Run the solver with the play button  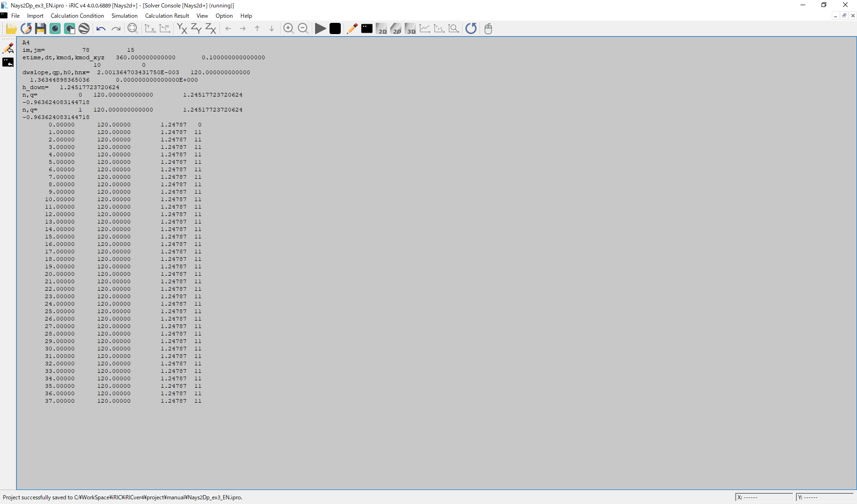point(320,28)
